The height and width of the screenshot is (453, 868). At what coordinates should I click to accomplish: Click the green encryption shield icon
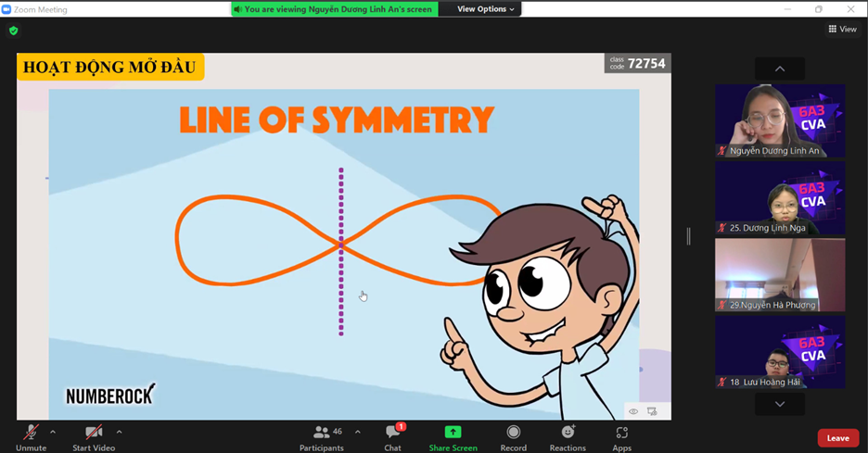click(13, 31)
